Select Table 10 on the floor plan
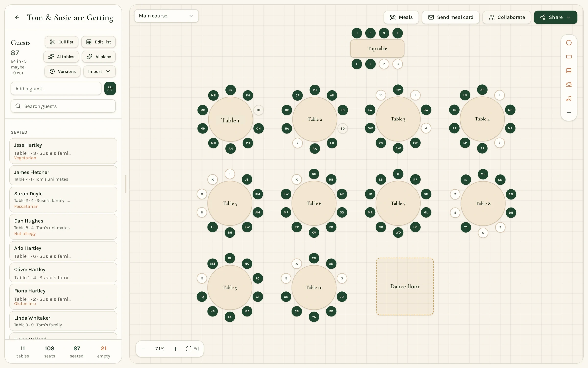Viewport: 588px width, 368px height. [314, 287]
